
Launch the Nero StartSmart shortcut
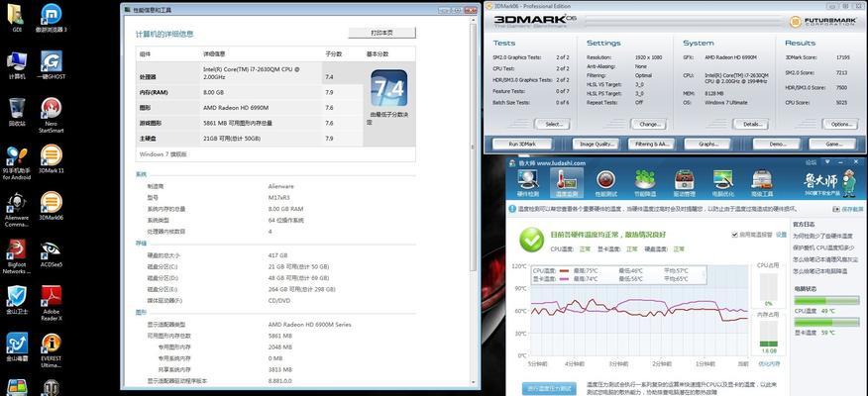tap(51, 115)
